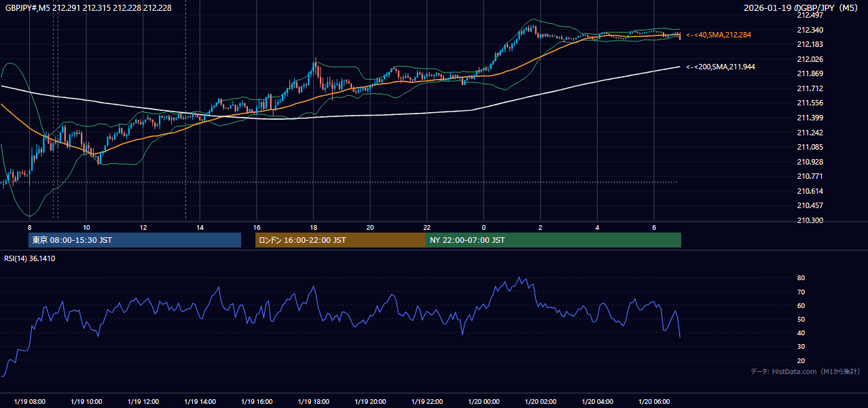Click the time axis label 1/20 00:00

(x=484, y=402)
